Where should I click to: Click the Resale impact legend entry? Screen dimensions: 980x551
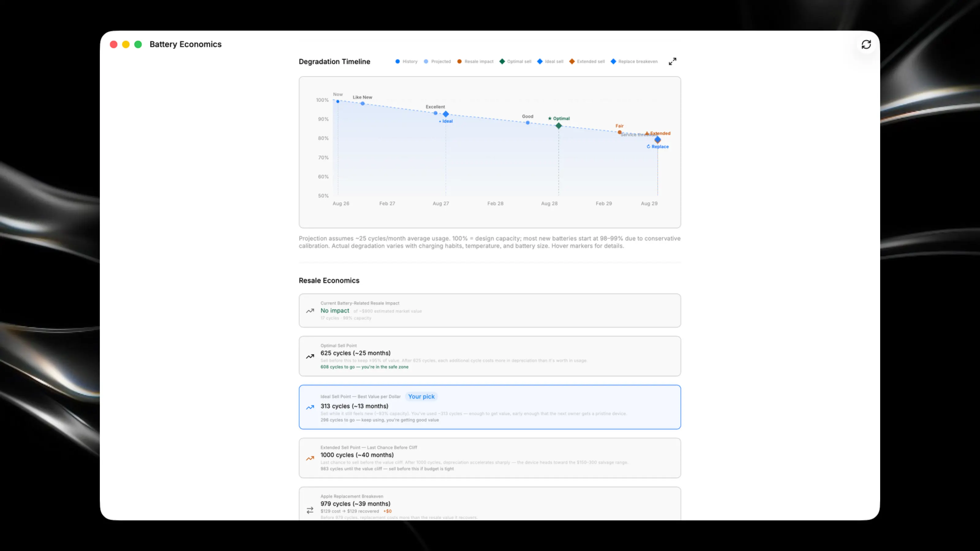[x=475, y=62]
